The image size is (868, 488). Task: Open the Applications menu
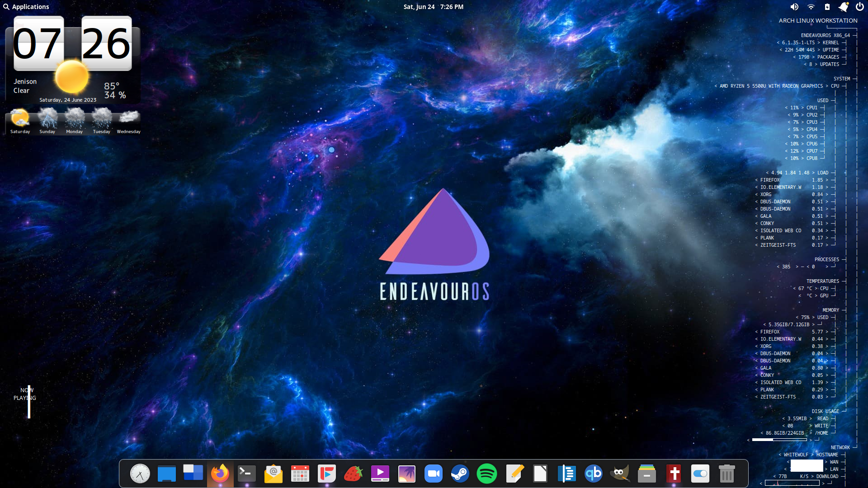[x=26, y=7]
